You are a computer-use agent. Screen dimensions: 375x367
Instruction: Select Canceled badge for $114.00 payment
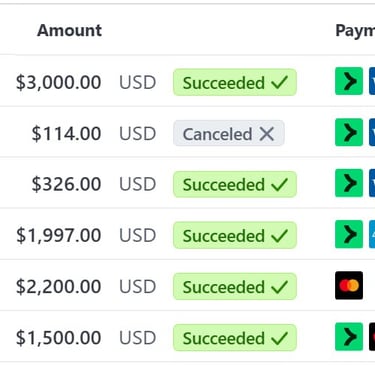[229, 133]
